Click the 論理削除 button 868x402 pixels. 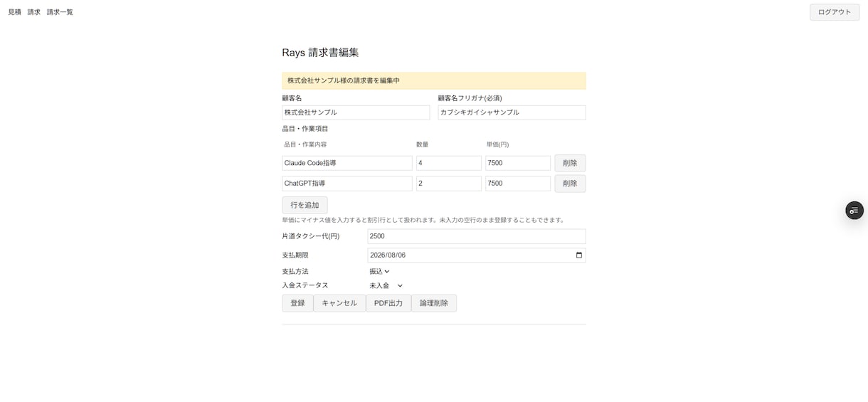click(x=434, y=303)
